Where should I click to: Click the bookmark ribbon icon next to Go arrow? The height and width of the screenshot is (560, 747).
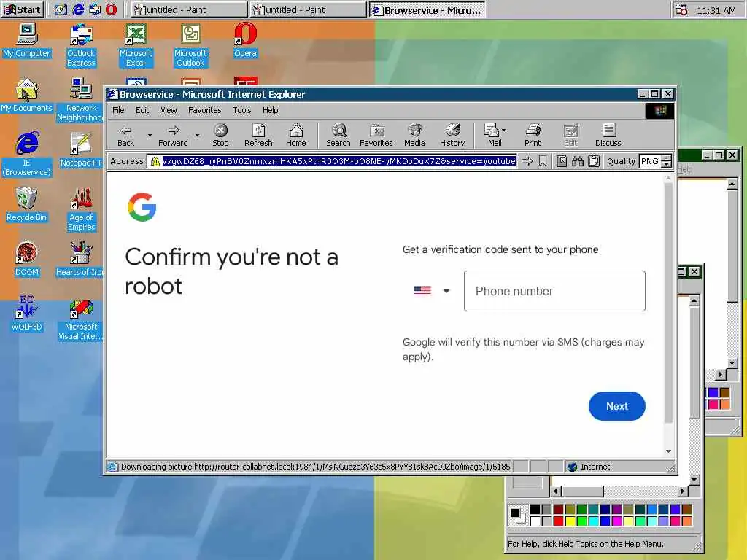[543, 161]
